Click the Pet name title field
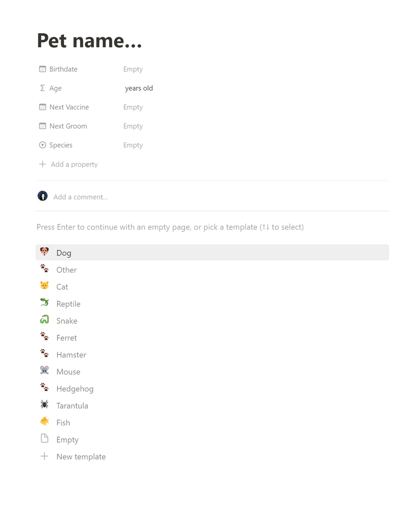The width and height of the screenshot is (420, 514). (x=89, y=41)
